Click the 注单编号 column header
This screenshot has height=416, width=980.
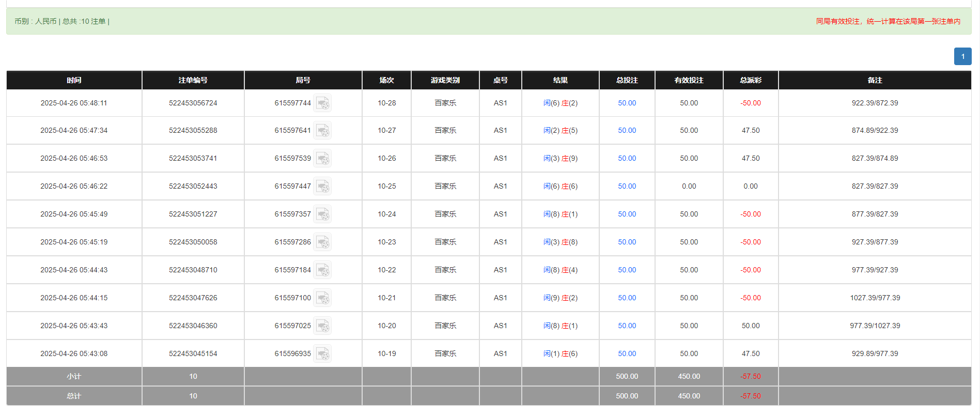click(x=193, y=80)
